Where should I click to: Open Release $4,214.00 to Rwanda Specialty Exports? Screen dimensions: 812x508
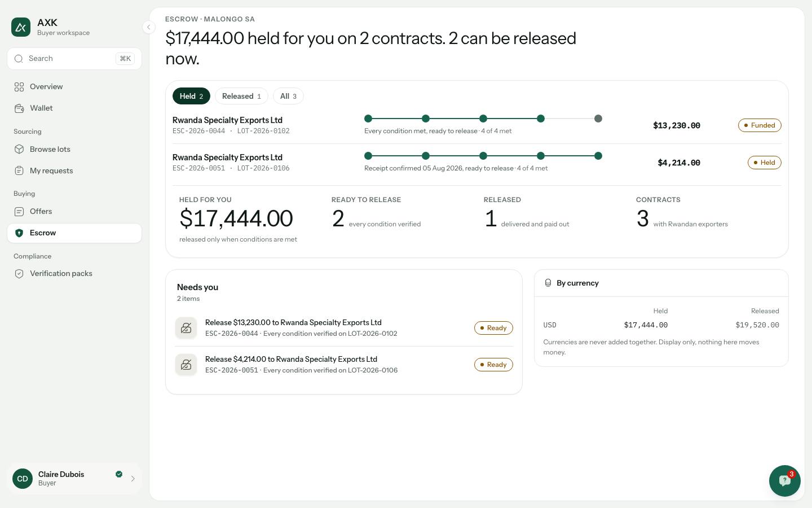click(x=344, y=365)
